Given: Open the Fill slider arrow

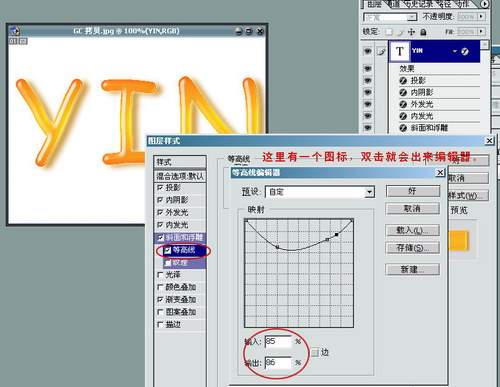Looking at the screenshot, I should click(x=481, y=31).
